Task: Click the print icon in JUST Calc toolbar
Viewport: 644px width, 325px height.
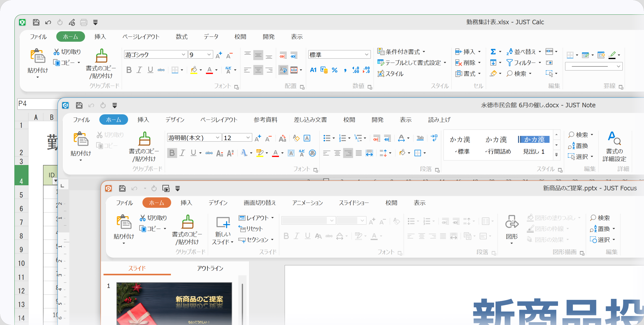Action: coord(83,22)
